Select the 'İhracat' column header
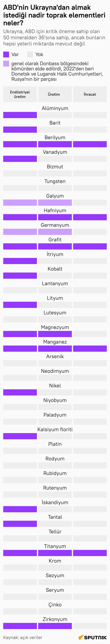This screenshot has width=110, height=644. [90, 94]
